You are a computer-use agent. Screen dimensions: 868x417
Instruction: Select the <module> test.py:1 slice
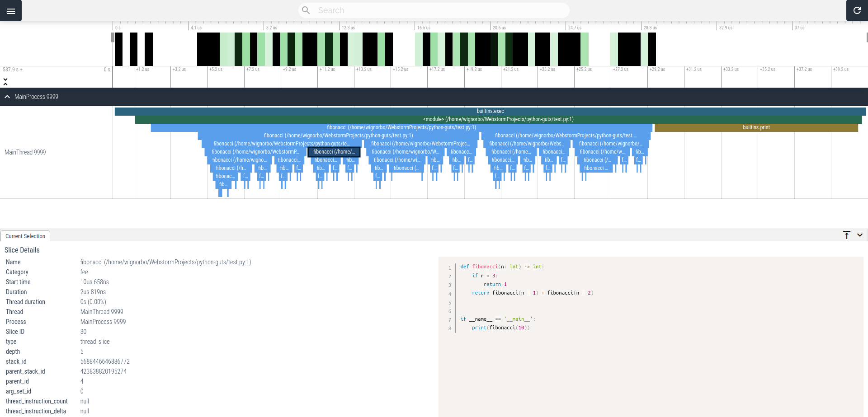click(x=498, y=119)
